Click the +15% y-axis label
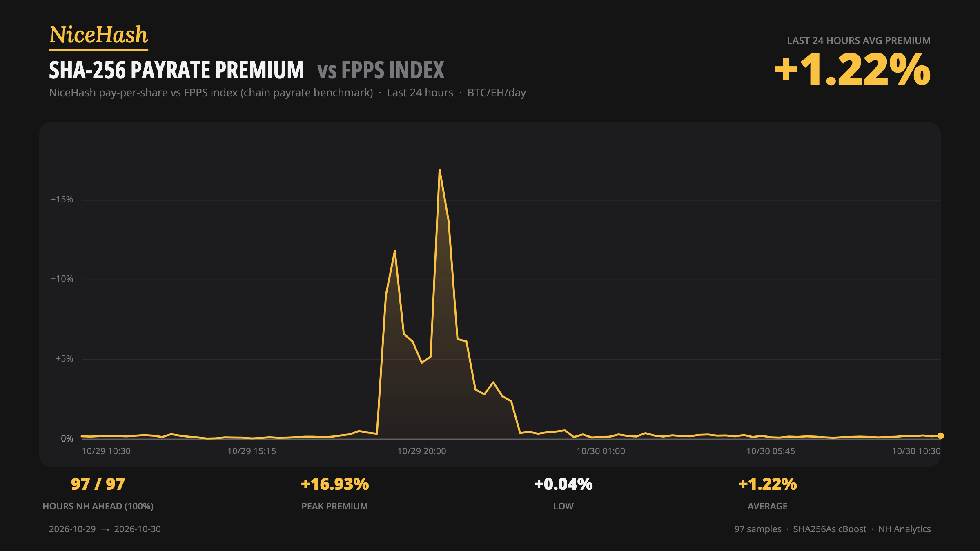The height and width of the screenshot is (551, 980). (62, 200)
